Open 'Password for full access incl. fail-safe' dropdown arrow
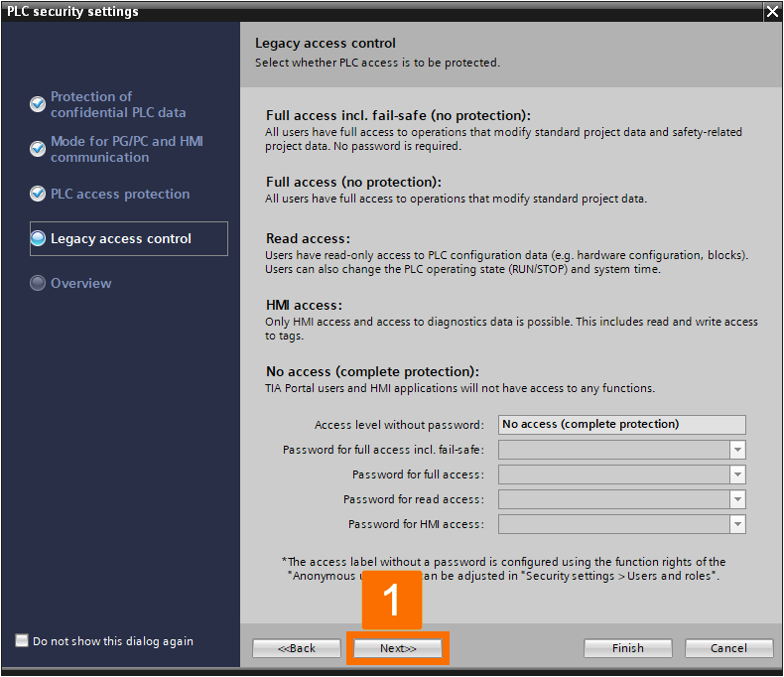This screenshot has height=677, width=784. click(x=737, y=450)
